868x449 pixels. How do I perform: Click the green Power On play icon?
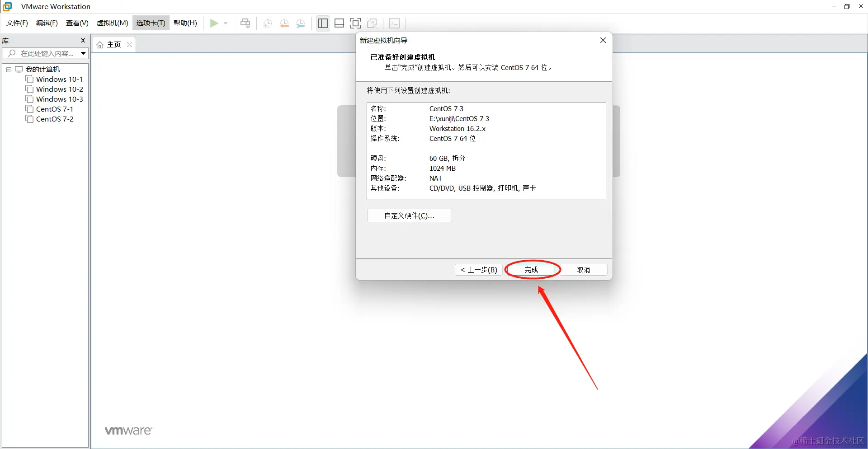[214, 23]
